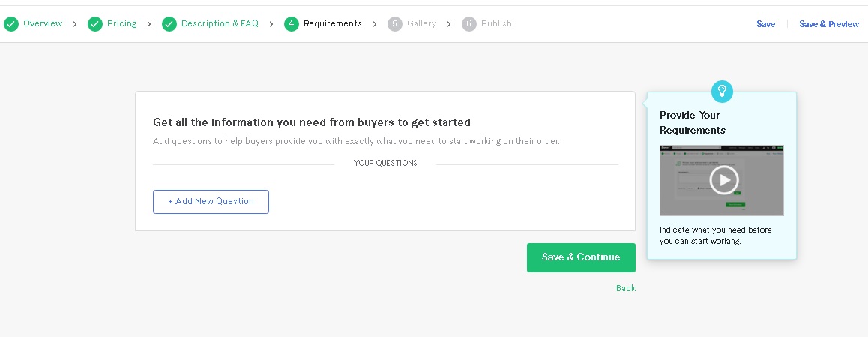Jump to the Gallery step

click(x=422, y=23)
